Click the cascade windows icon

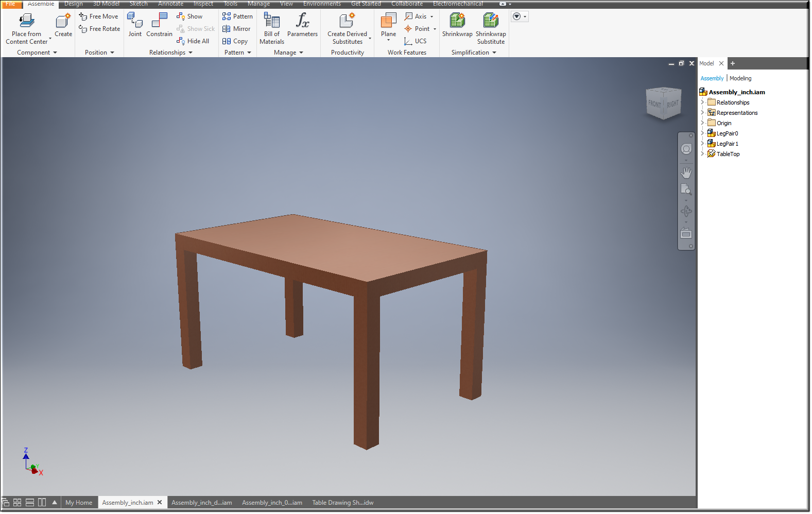(5, 502)
